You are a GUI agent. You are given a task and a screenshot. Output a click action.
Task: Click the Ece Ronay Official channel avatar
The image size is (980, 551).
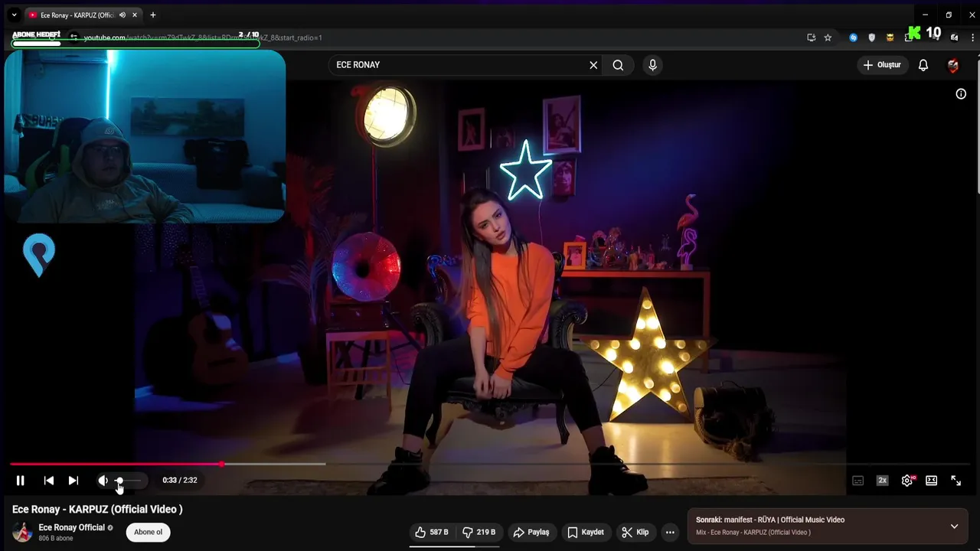(x=22, y=532)
